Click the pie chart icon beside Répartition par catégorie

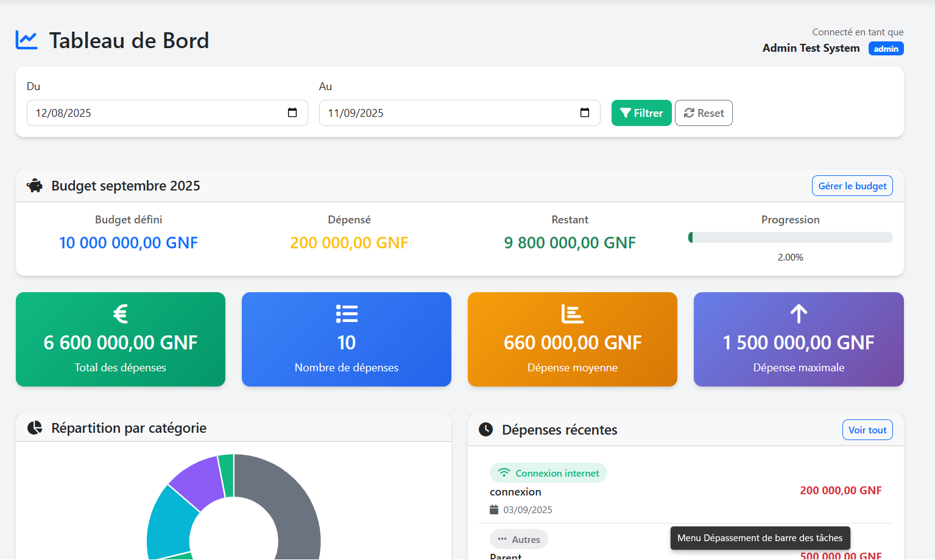[x=35, y=428]
